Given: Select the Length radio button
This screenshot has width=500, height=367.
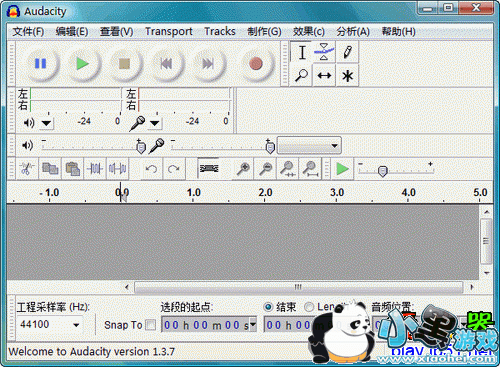Looking at the screenshot, I should coord(309,307).
